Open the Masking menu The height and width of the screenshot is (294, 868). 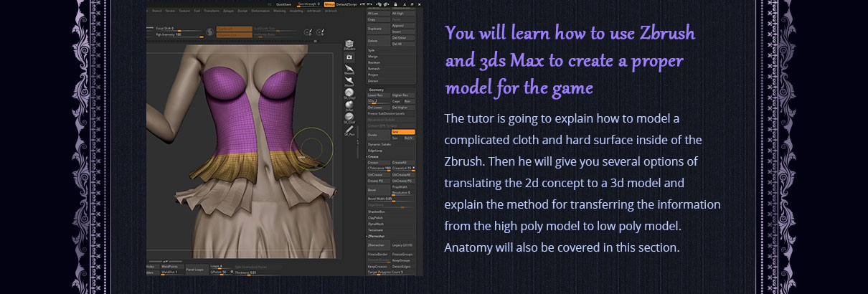pos(279,11)
